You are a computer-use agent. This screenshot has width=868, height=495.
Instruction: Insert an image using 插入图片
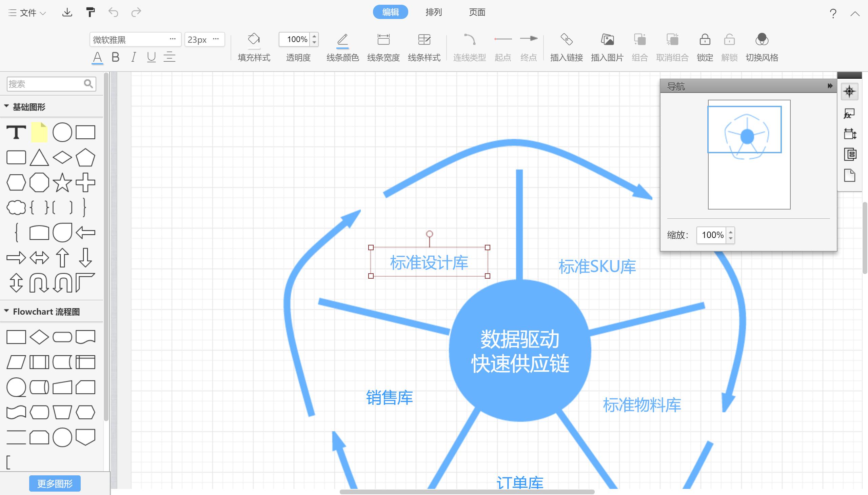pyautogui.click(x=607, y=46)
